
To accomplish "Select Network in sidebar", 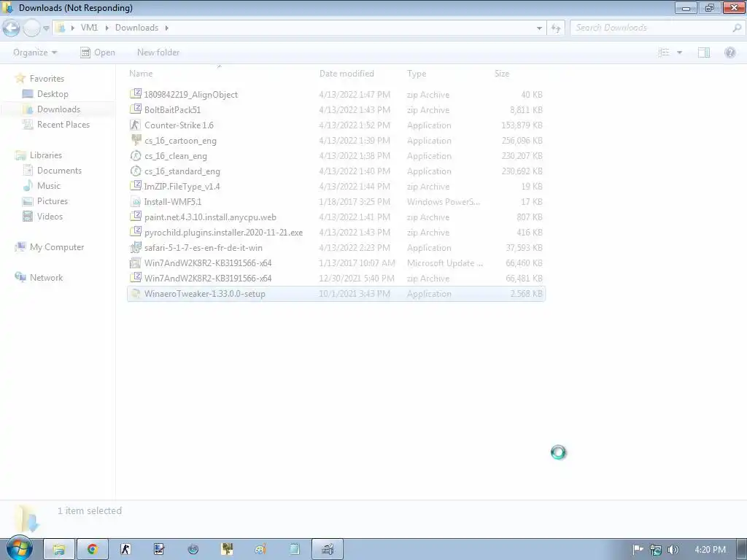I will (x=46, y=278).
